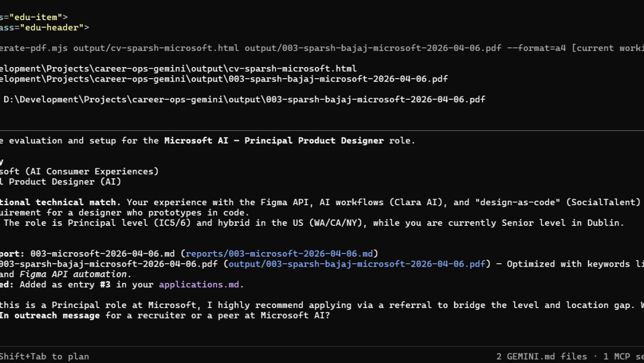Click the "(IC5/6)" level text
644x363 pixels.
point(170,223)
